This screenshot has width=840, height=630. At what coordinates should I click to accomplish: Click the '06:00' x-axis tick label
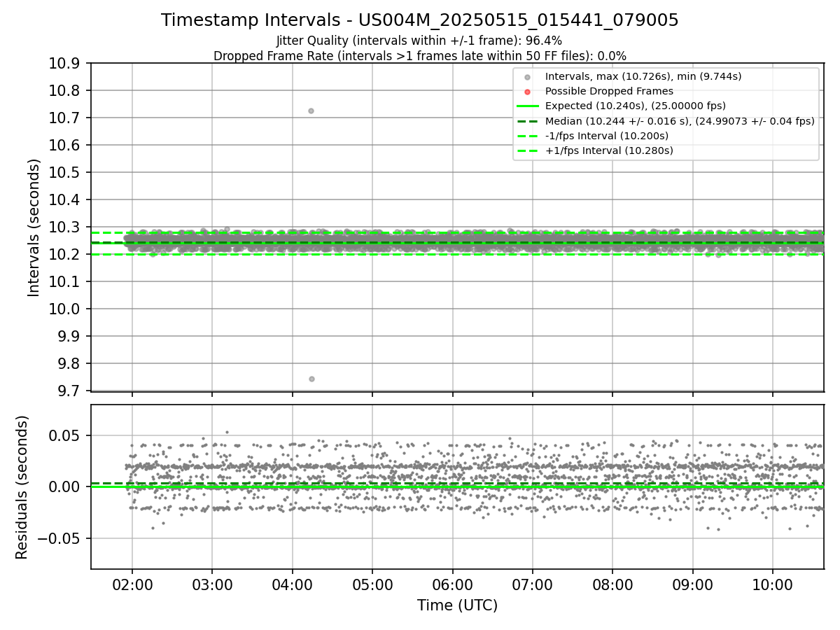(452, 584)
